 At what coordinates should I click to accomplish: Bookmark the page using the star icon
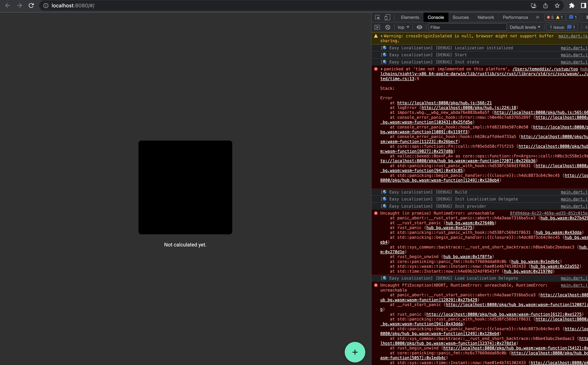pos(557,5)
